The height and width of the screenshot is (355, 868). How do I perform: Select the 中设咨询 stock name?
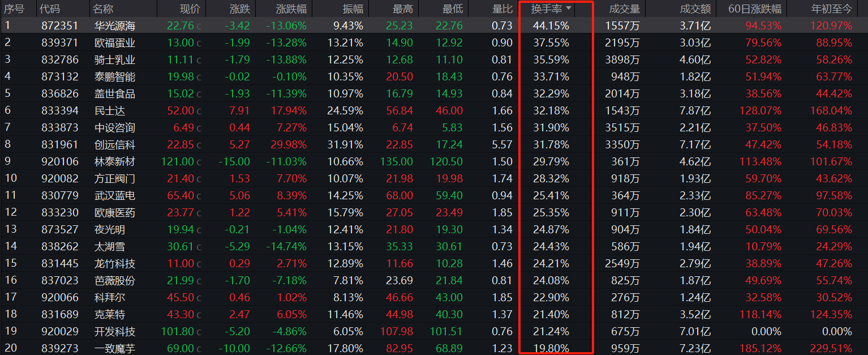[115, 127]
